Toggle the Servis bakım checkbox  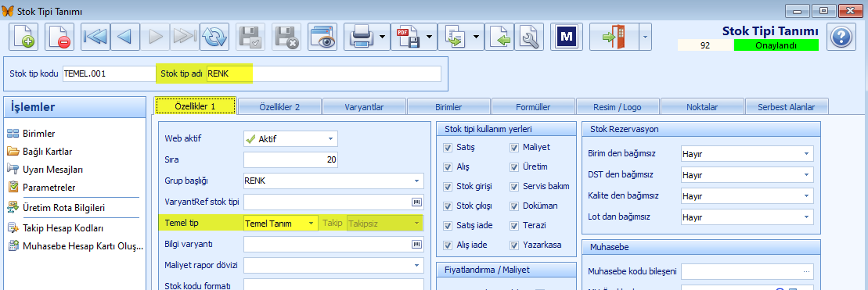tap(513, 186)
